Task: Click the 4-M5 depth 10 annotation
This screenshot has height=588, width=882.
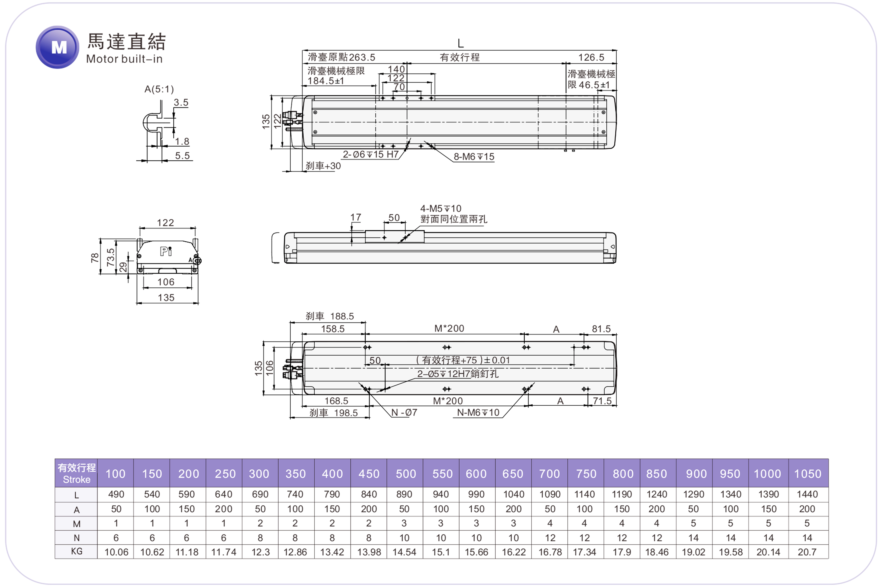Action: (x=441, y=209)
